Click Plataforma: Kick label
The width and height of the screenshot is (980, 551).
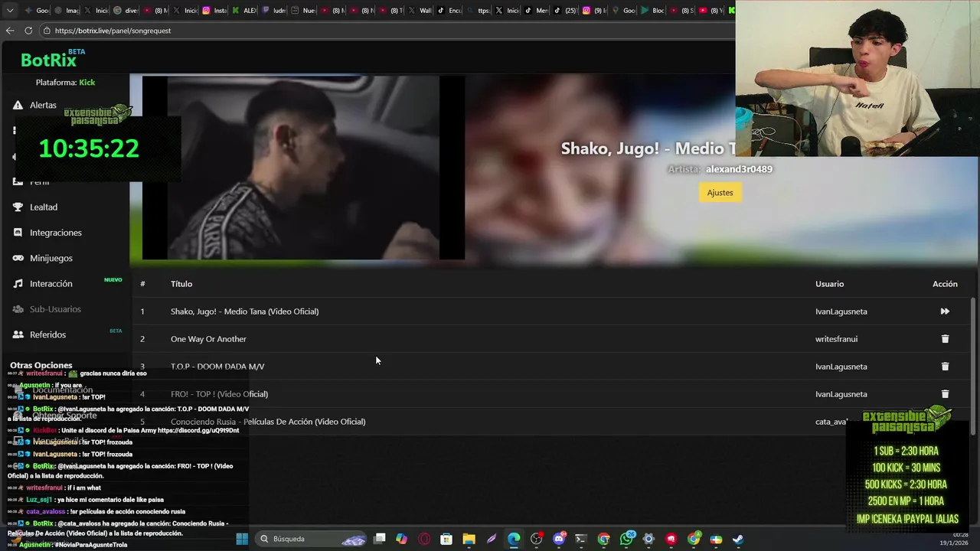coord(65,82)
